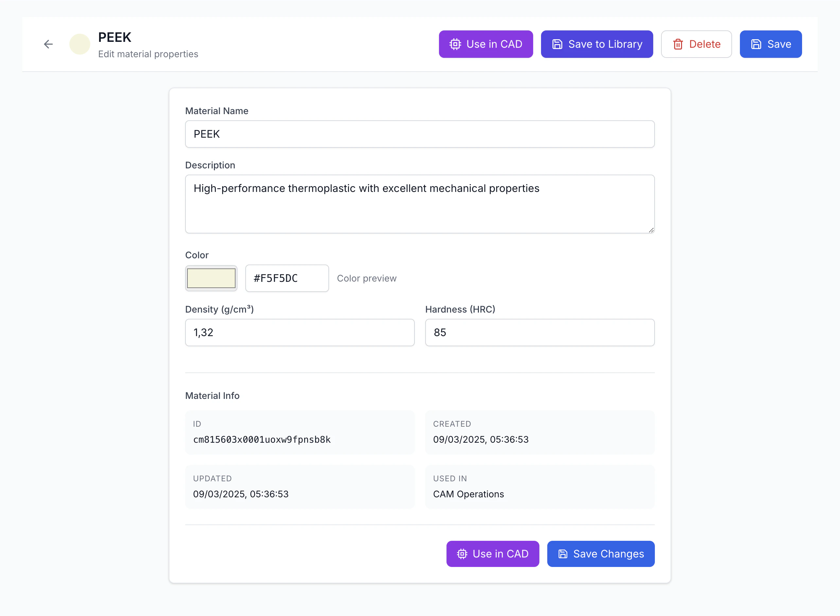The image size is (840, 616).
Task: Grab the Description textarea resize handle
Action: coord(651,230)
